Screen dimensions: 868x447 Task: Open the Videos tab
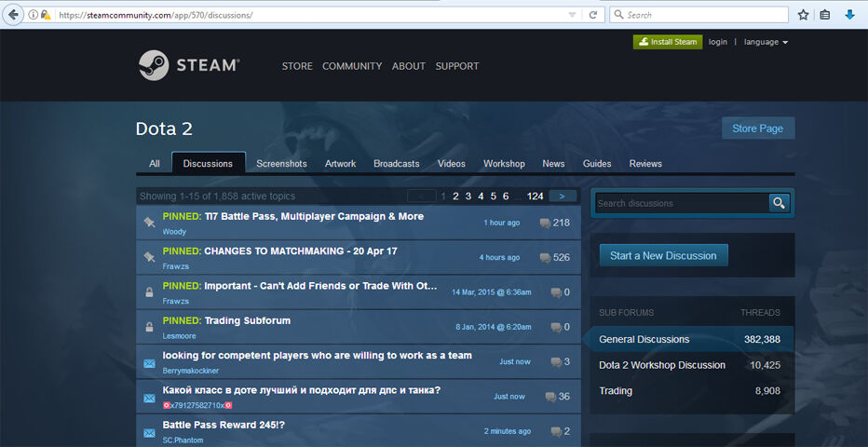[x=451, y=164]
